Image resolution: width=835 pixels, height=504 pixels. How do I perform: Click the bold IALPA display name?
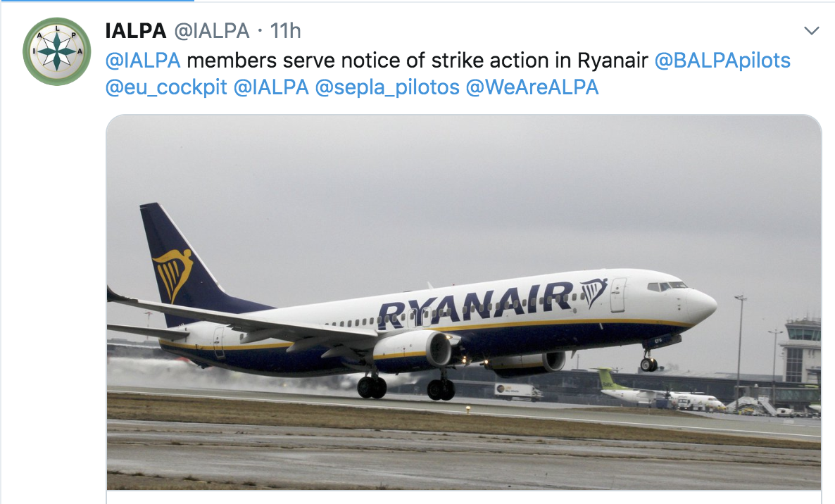(x=135, y=31)
